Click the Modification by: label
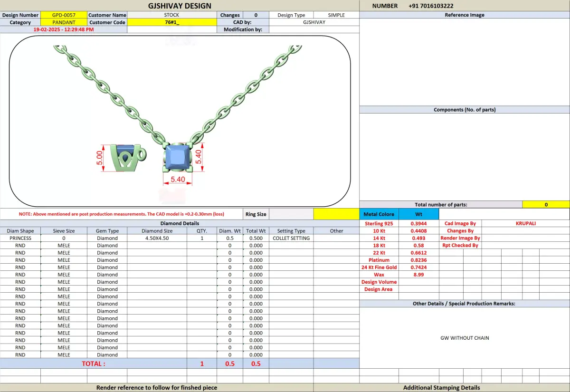570x392 pixels. tap(243, 29)
